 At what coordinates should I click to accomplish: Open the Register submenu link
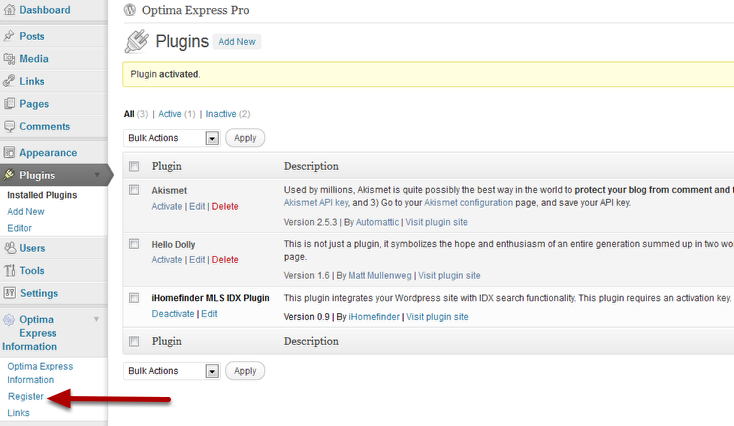pyautogui.click(x=26, y=397)
